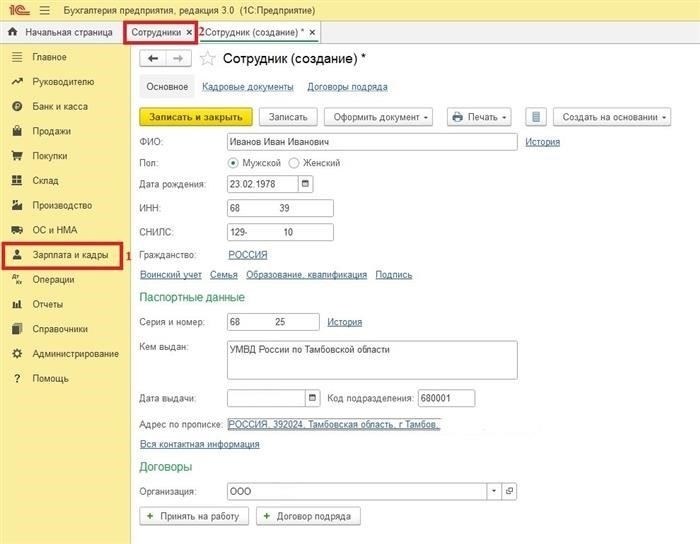
Task: Click РОССИЯ citizenship link
Action: [248, 255]
